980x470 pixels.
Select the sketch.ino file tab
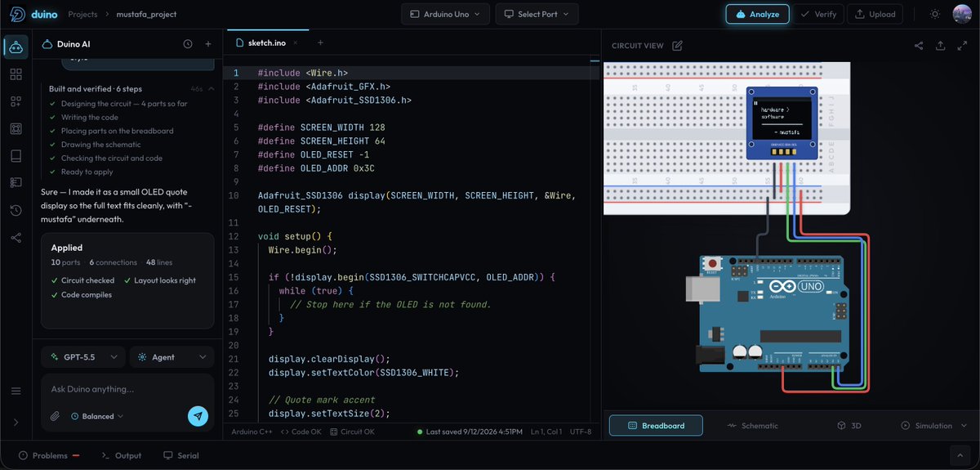point(266,43)
